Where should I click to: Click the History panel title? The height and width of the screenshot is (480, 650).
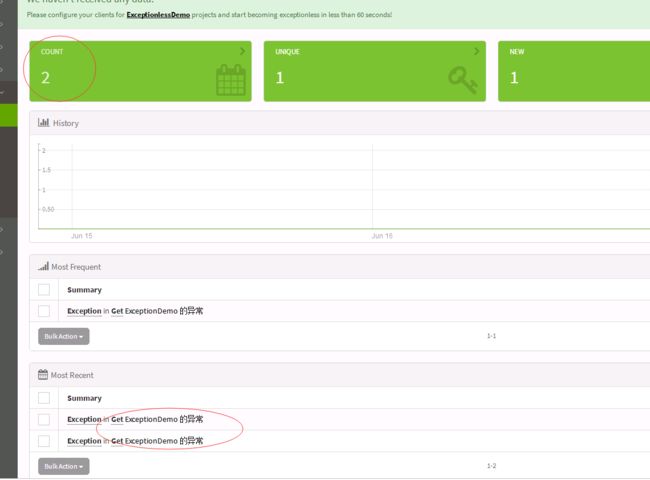(65, 123)
